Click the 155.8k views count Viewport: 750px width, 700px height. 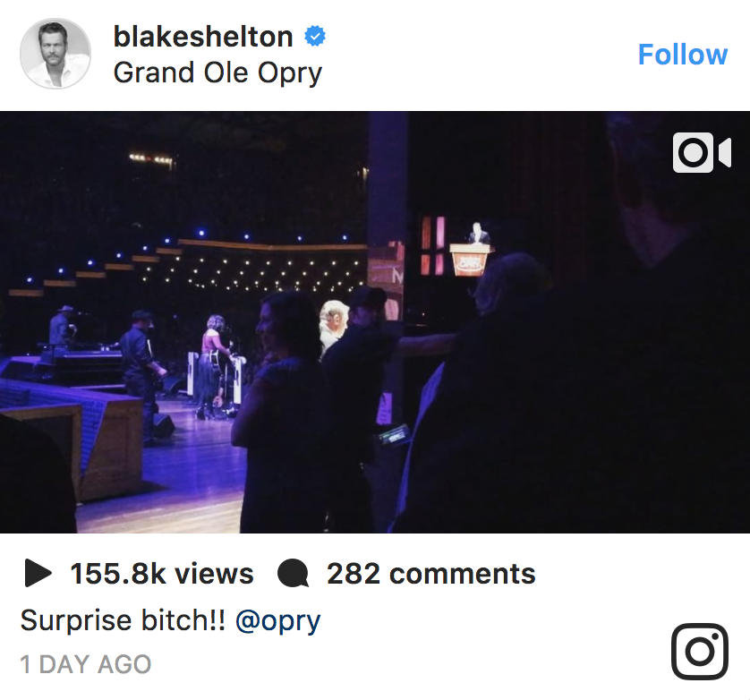162,574
